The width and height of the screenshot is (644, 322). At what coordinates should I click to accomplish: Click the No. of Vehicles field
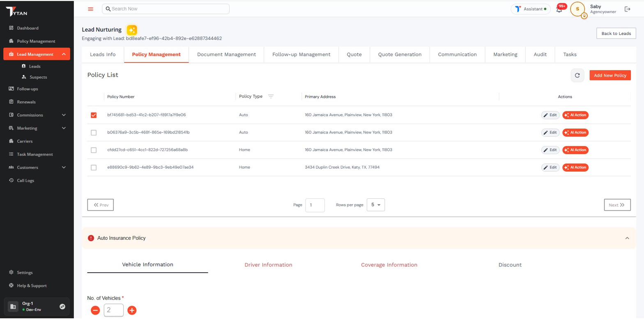point(113,310)
